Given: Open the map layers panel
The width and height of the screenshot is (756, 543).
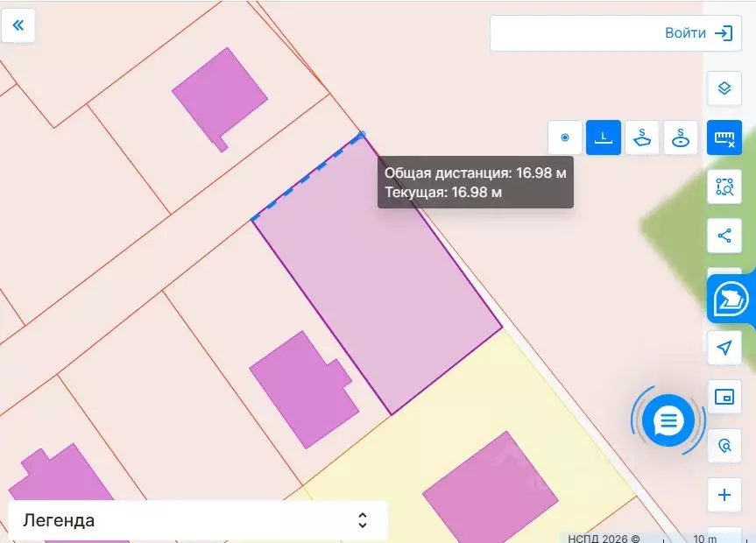Looking at the screenshot, I should (724, 88).
